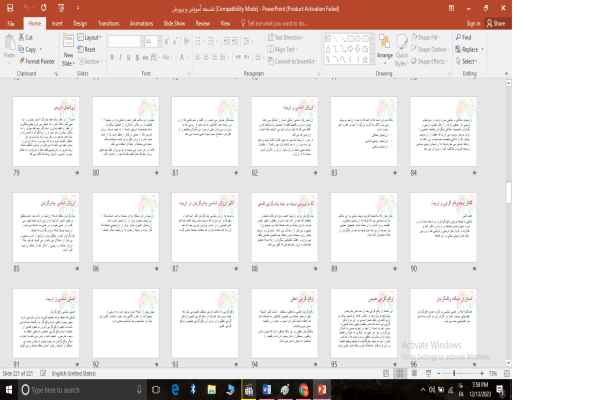600x400 pixels.
Task: Toggle bold formatting in Font group
Action: [113, 59]
